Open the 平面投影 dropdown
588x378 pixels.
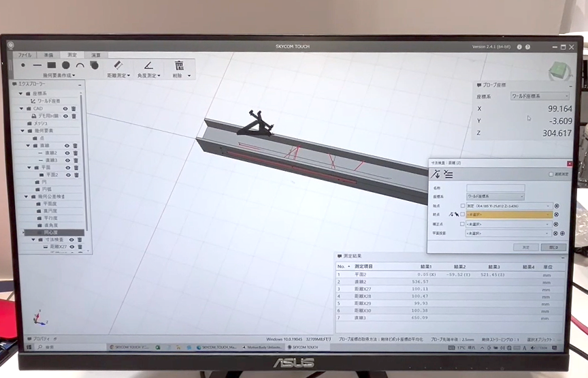click(508, 233)
